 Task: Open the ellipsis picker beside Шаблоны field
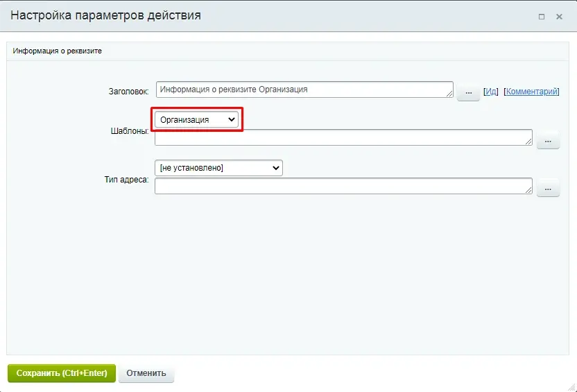tap(547, 140)
